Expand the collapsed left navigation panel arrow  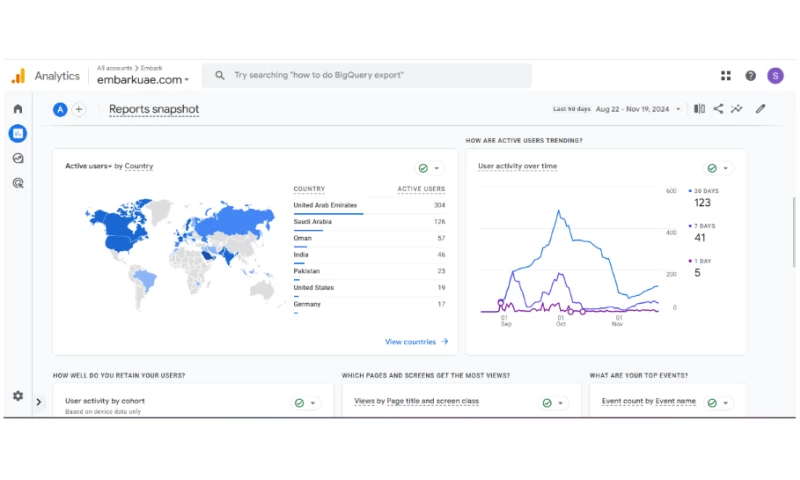point(38,402)
